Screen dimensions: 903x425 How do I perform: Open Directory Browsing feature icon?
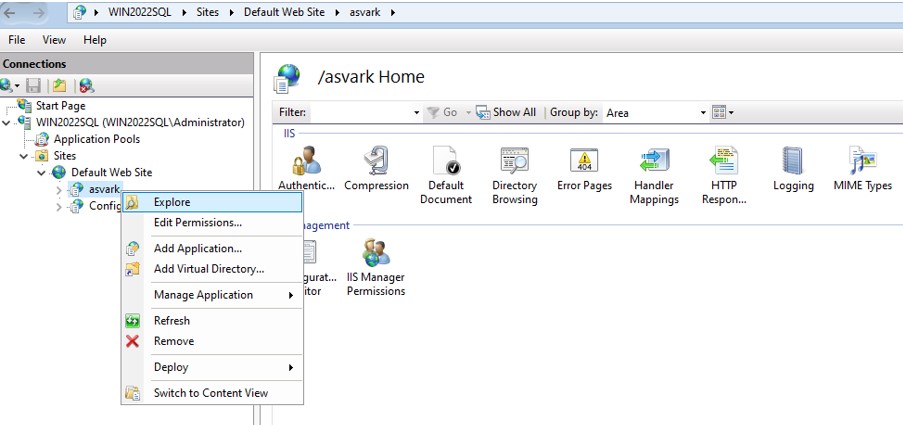(x=514, y=162)
